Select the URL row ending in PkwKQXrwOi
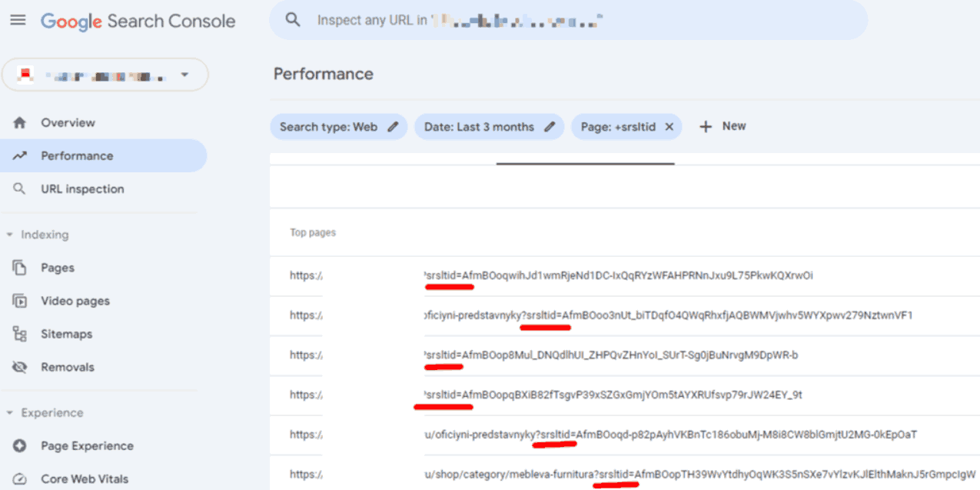Viewport: 980px width, 490px height. tap(625, 275)
